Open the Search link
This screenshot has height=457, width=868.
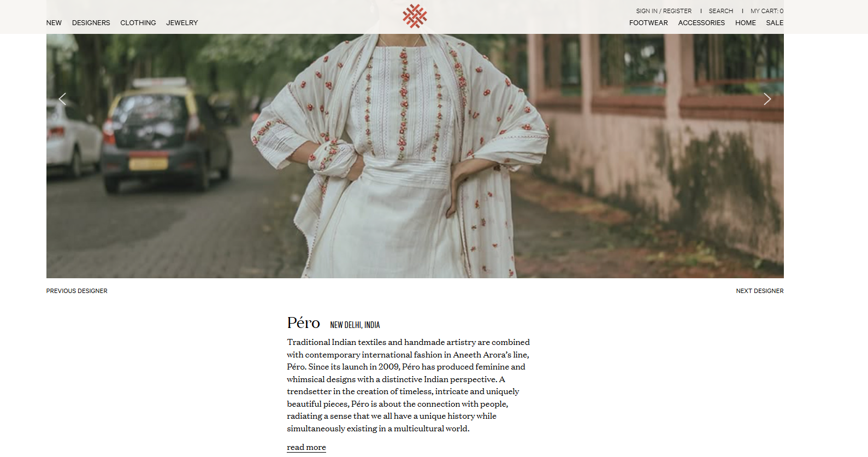click(x=721, y=11)
